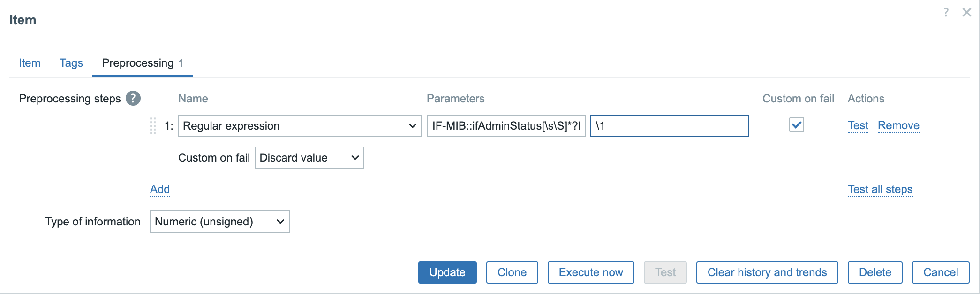
Task: Open the Regular expression name dropdown
Action: pyautogui.click(x=300, y=126)
